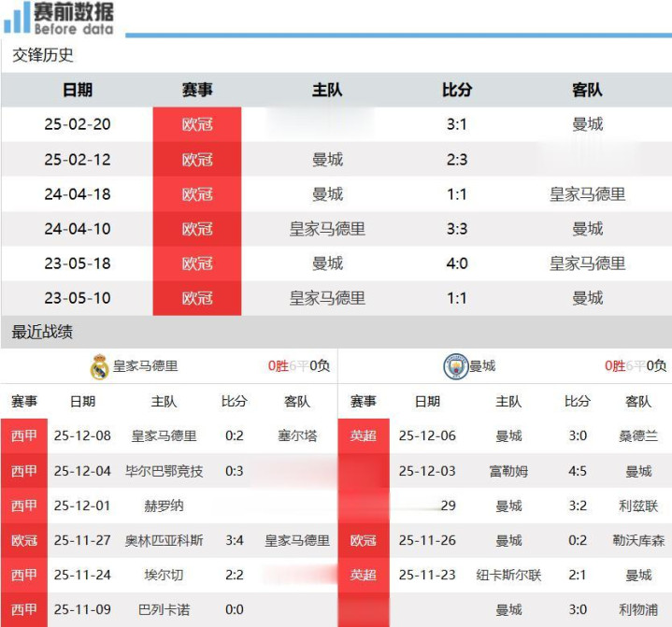Click Real Madrid's 0胜6平0负 record summary
The width and height of the screenshot is (672, 627).
(x=299, y=366)
